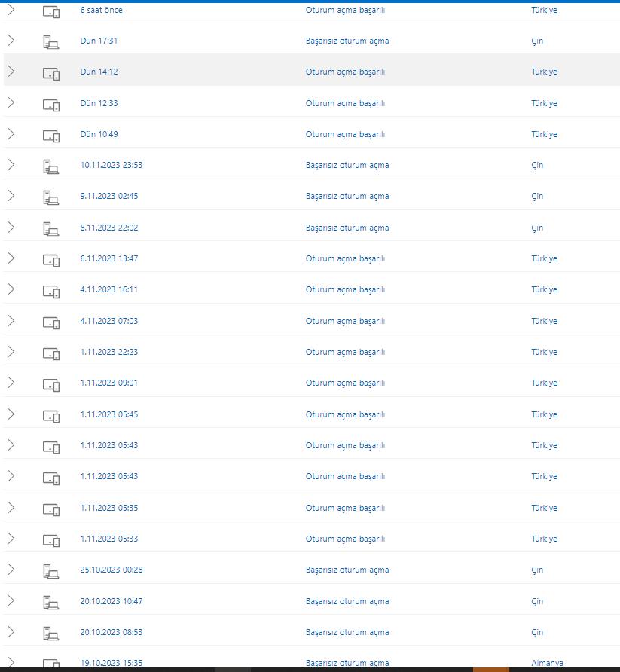Image resolution: width=620 pixels, height=672 pixels.
Task: Expand the 20.10.2023 08:53 entry
Action: pos(11,632)
